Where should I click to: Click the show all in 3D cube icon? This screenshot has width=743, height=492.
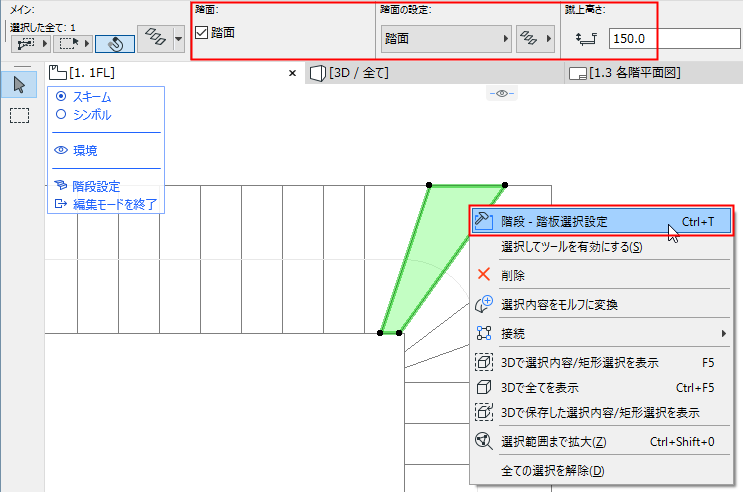click(484, 387)
